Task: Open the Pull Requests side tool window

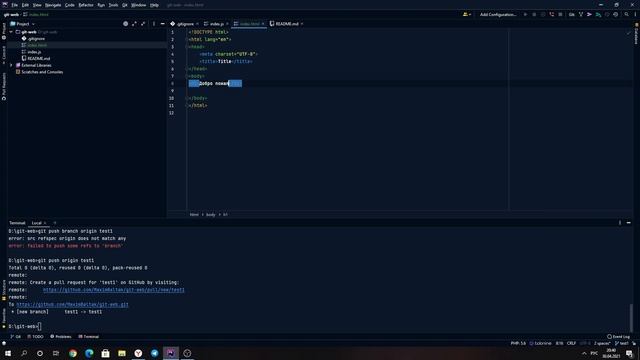Action: (x=4, y=87)
